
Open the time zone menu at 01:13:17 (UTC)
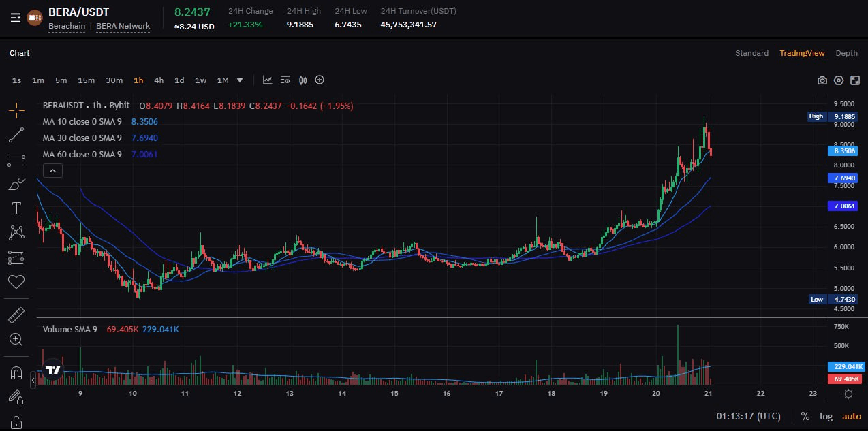click(748, 416)
